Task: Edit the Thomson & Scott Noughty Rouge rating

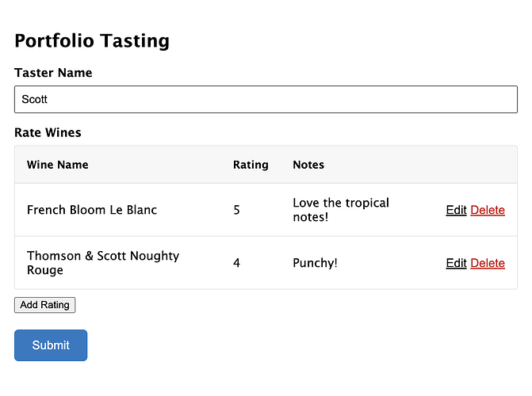Action: coord(456,263)
